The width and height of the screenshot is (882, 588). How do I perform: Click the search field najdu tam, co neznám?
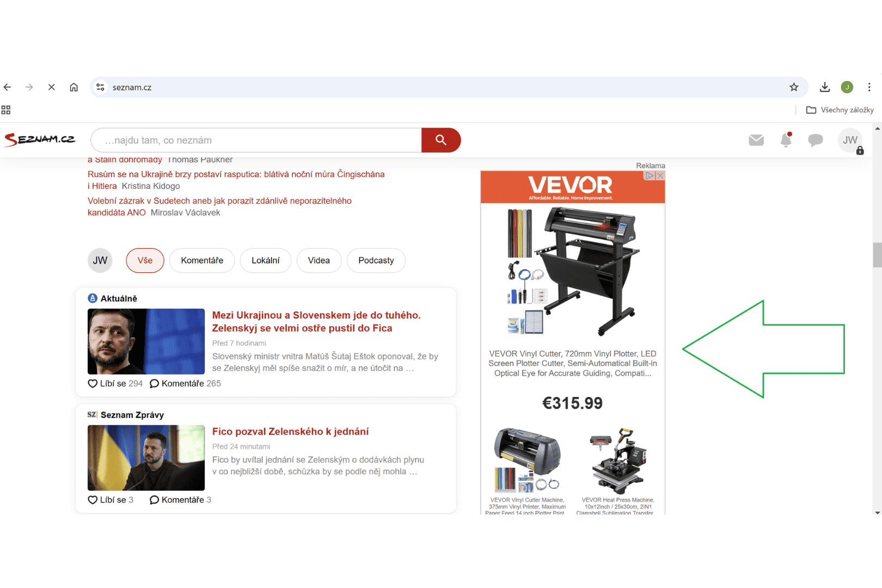[x=256, y=140]
